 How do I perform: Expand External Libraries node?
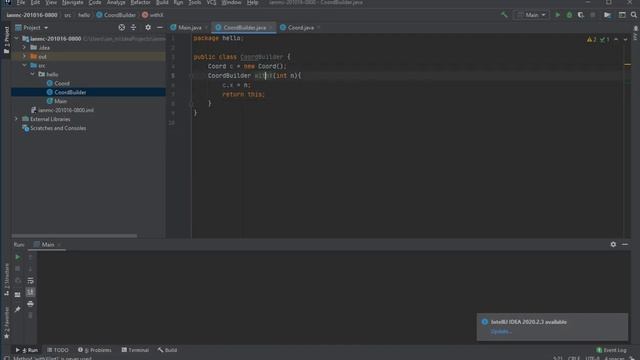pyautogui.click(x=16, y=119)
